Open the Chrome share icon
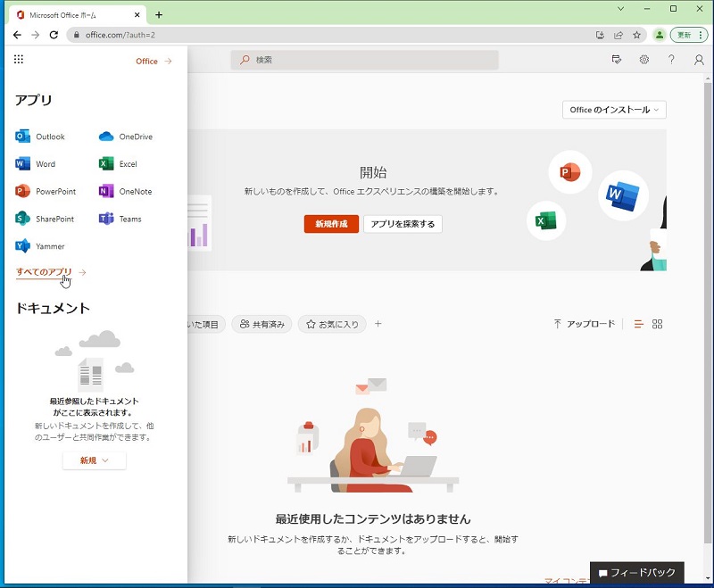This screenshot has width=714, height=588. click(x=619, y=35)
